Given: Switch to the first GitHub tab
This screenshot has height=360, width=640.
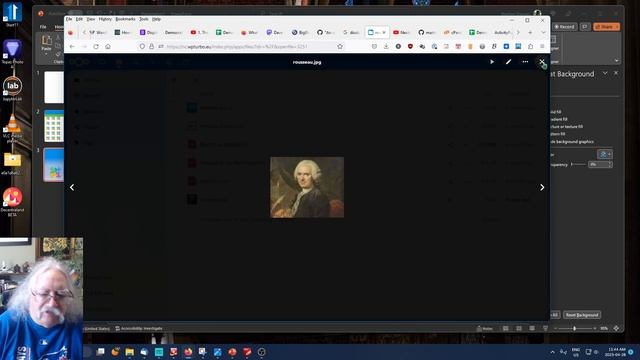Looking at the screenshot, I should (x=326, y=32).
